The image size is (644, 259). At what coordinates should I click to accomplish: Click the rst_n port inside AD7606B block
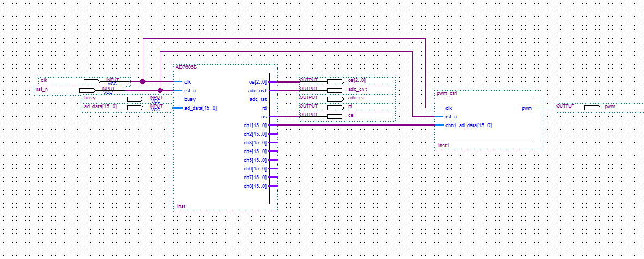pyautogui.click(x=190, y=90)
